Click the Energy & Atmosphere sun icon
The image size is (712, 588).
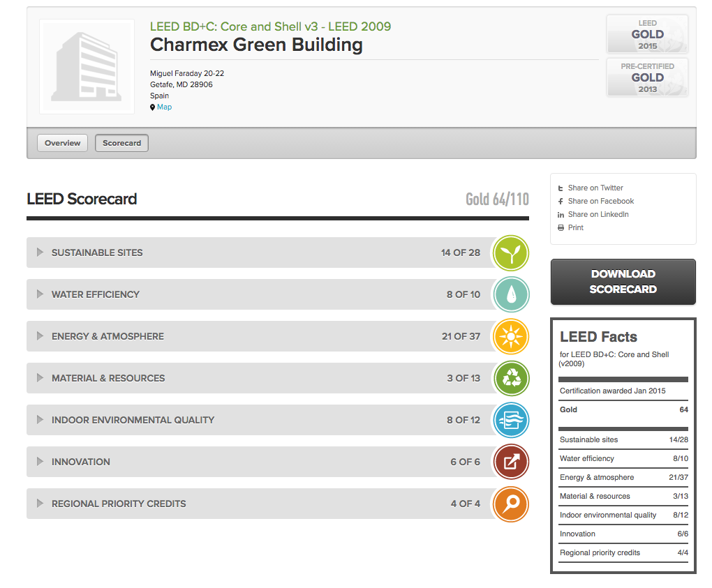[x=511, y=336]
